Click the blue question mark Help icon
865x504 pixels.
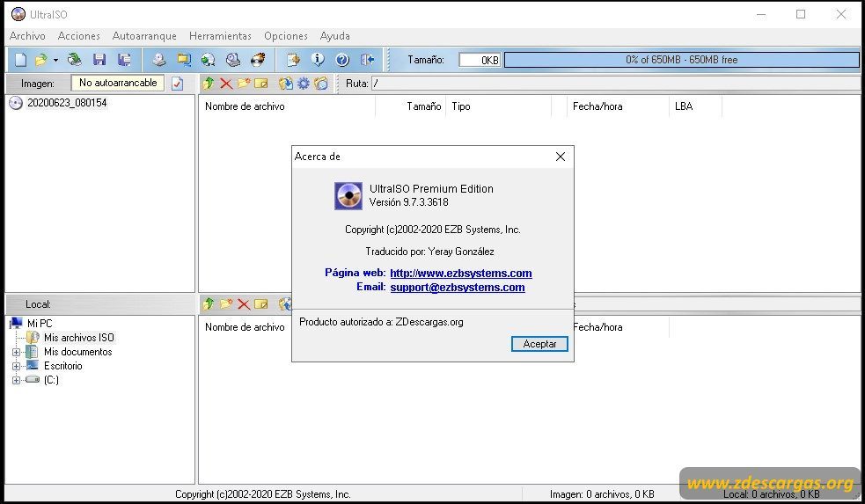[x=342, y=60]
